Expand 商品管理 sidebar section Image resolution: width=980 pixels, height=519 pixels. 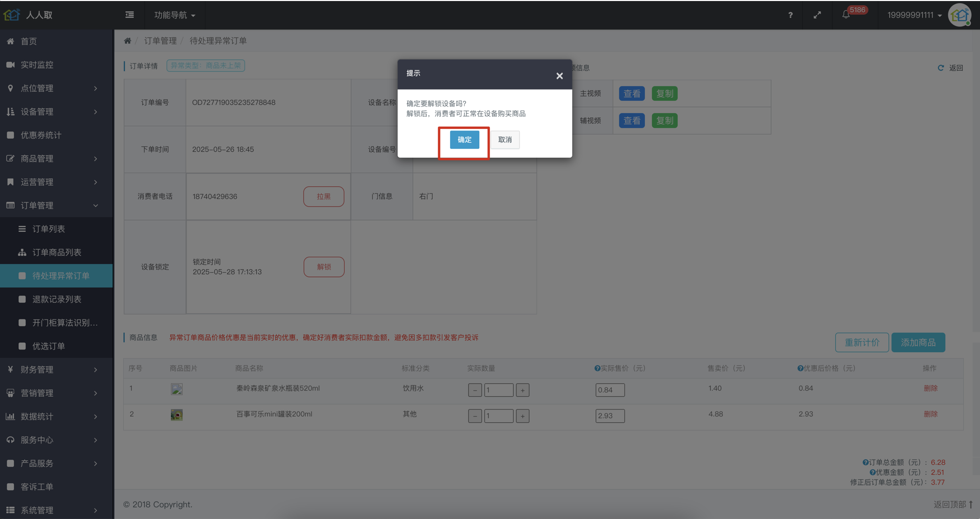coord(56,159)
